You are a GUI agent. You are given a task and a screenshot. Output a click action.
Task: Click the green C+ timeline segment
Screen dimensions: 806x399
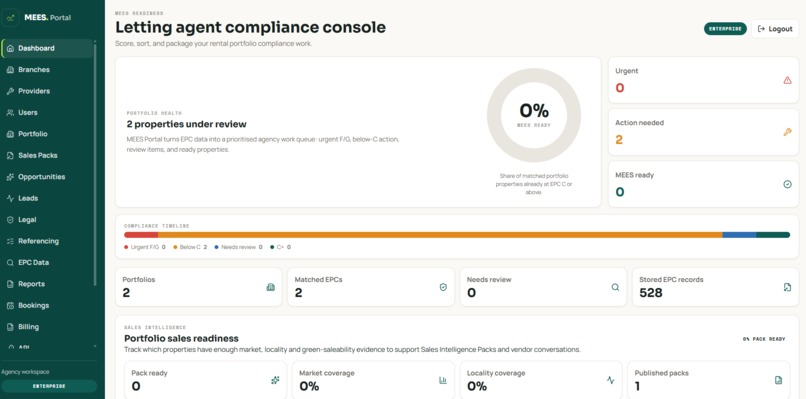(773, 235)
